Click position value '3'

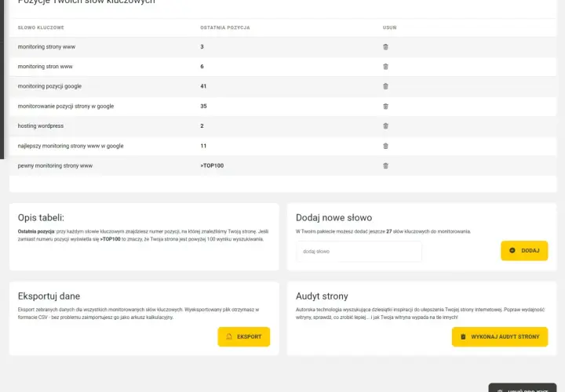click(202, 47)
